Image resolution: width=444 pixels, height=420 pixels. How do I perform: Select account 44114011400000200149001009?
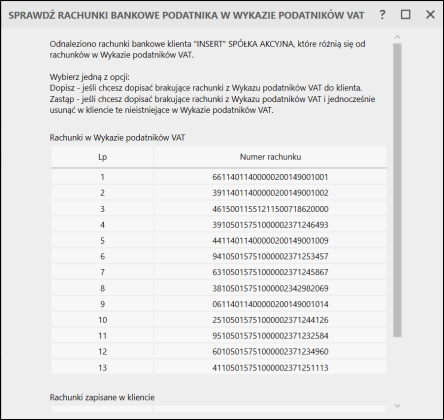tap(270, 241)
